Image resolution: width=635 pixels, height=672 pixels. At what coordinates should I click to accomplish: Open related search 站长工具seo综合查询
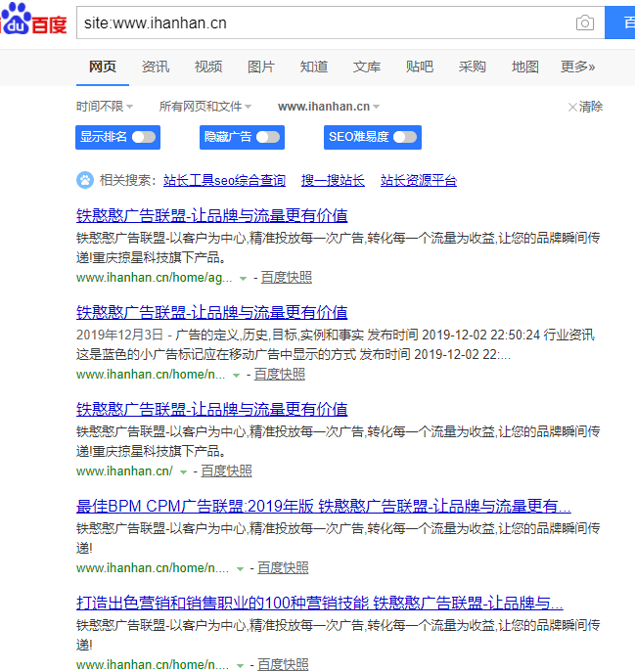[224, 180]
